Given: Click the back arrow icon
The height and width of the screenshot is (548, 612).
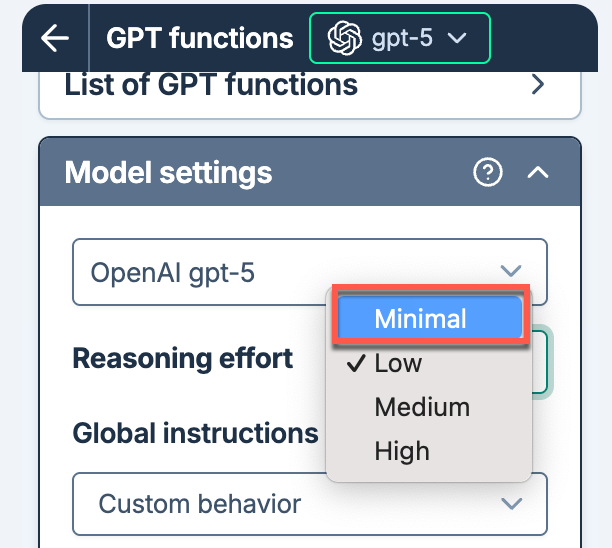Looking at the screenshot, I should pos(55,38).
